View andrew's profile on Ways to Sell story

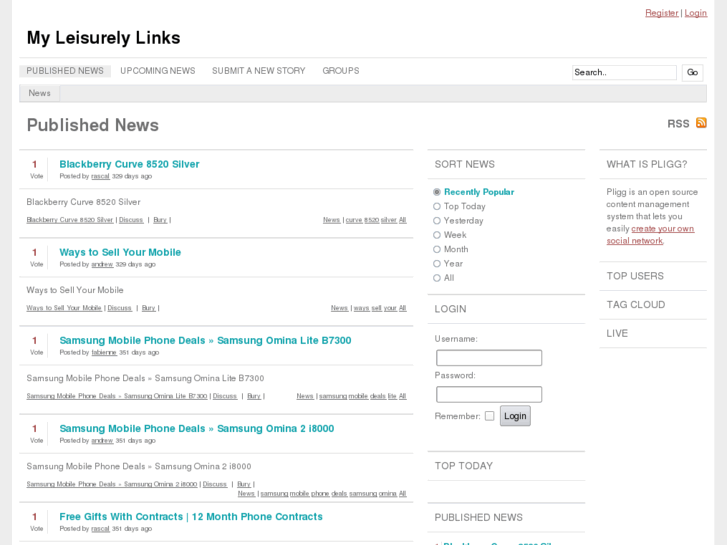click(102, 264)
